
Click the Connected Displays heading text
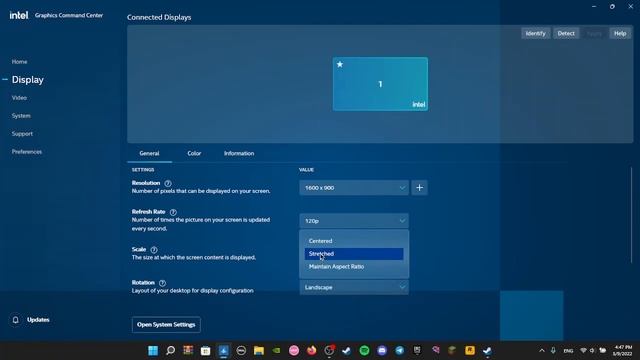[159, 18]
